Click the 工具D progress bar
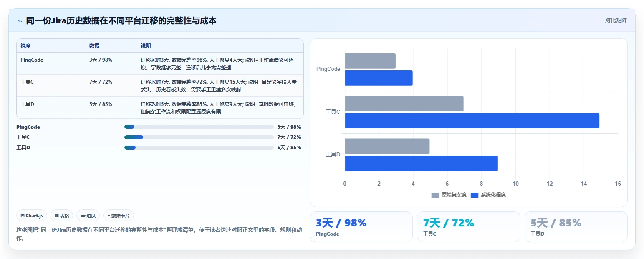The width and height of the screenshot is (644, 259). [199, 148]
